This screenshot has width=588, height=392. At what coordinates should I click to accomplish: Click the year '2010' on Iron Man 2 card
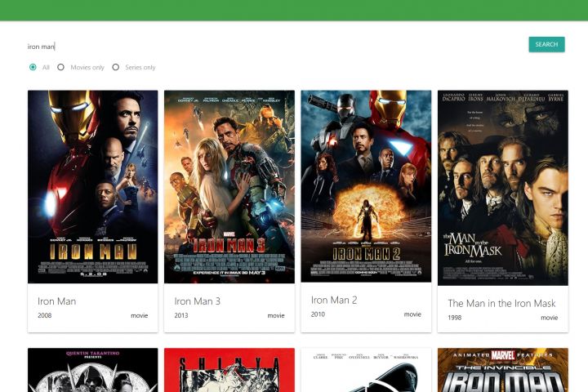pos(318,314)
